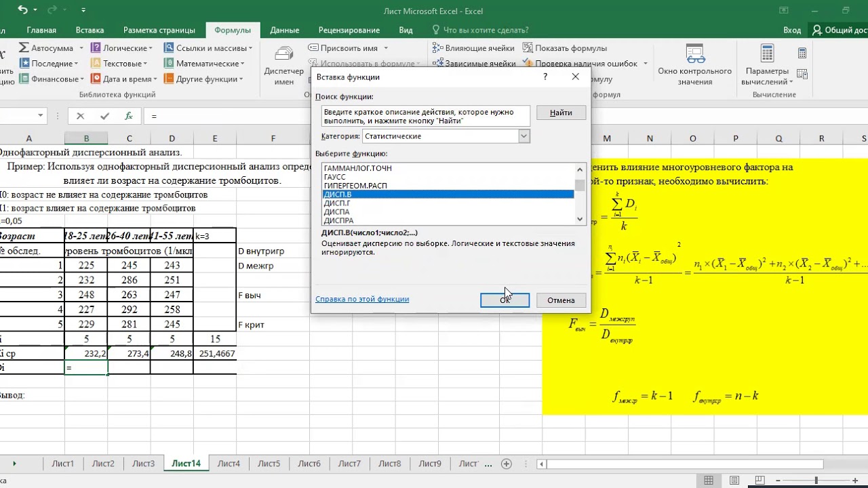The width and height of the screenshot is (868, 488).
Task: Select ГАУСС in function list
Action: click(x=448, y=177)
